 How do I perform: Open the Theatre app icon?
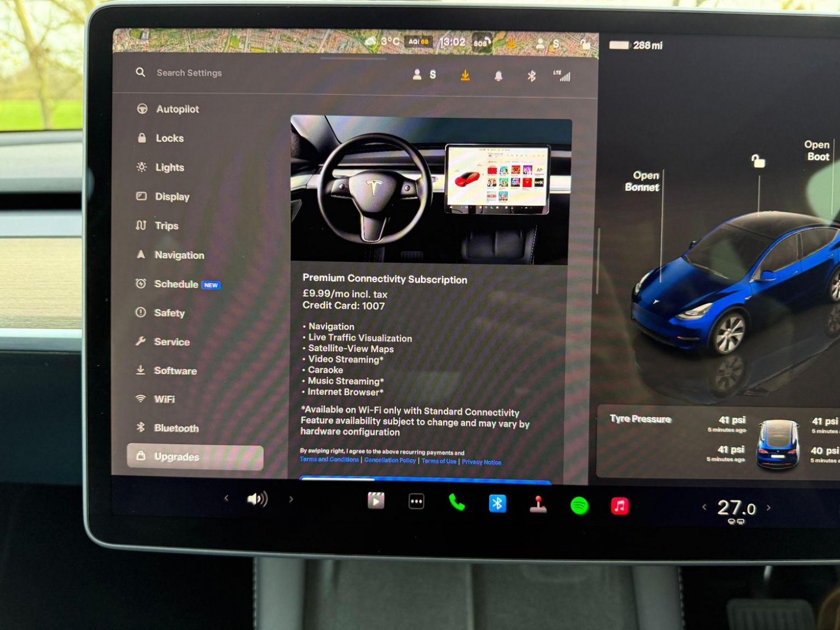(376, 500)
